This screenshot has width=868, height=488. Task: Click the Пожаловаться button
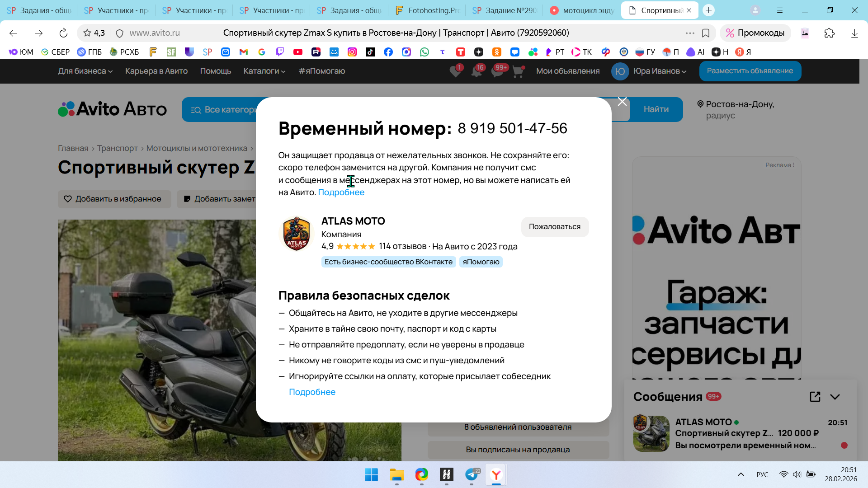554,227
